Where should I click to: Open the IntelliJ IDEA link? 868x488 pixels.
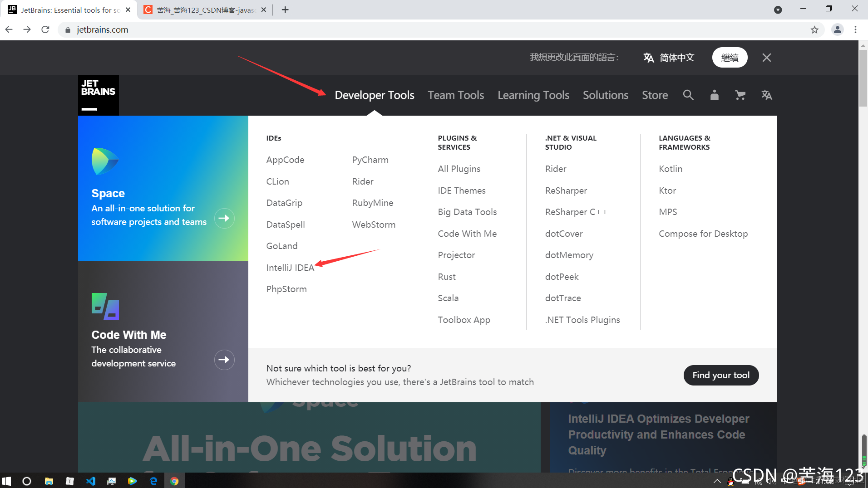[x=290, y=268]
